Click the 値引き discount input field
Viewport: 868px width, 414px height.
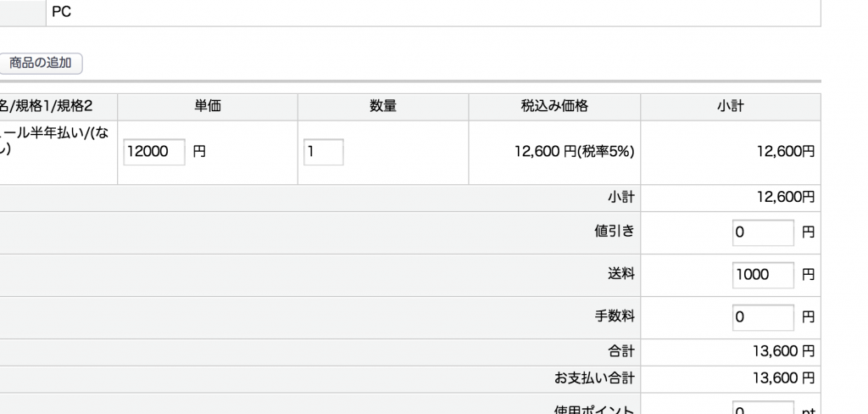(763, 232)
